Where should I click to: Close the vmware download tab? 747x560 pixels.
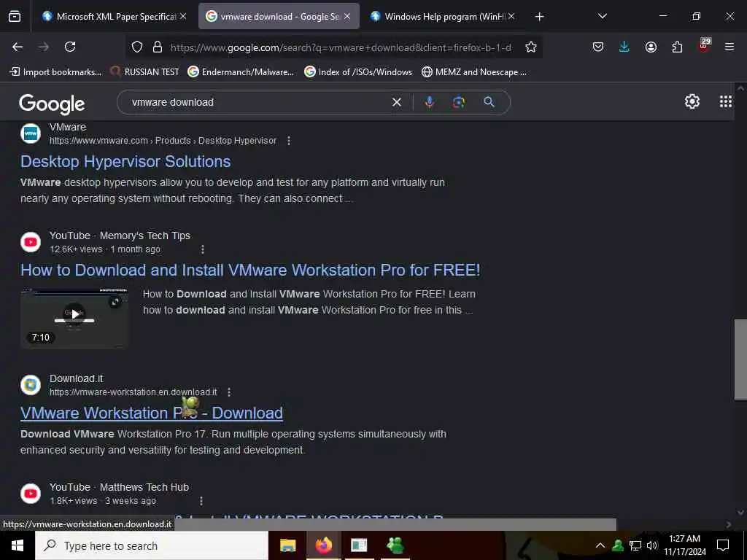(347, 17)
